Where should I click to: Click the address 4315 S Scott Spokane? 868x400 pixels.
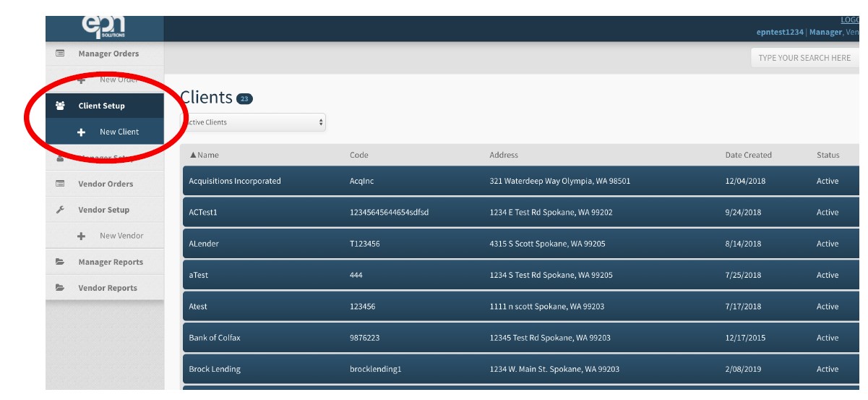pos(548,244)
